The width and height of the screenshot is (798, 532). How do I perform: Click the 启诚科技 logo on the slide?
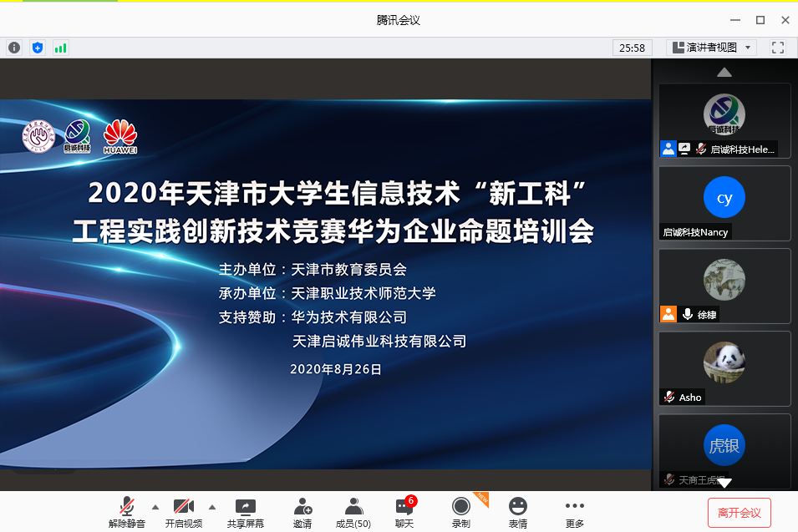pos(78,136)
